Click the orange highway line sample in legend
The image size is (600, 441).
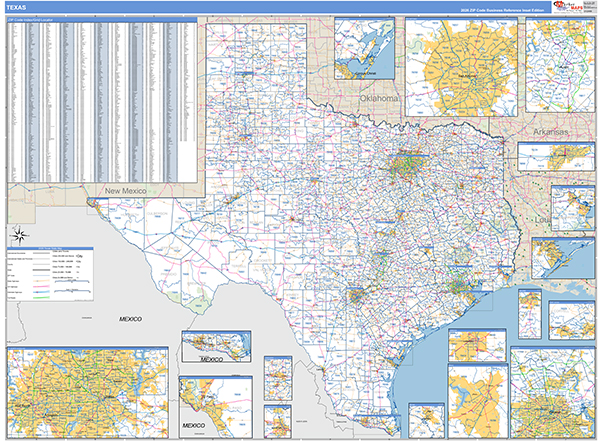click(x=43, y=281)
